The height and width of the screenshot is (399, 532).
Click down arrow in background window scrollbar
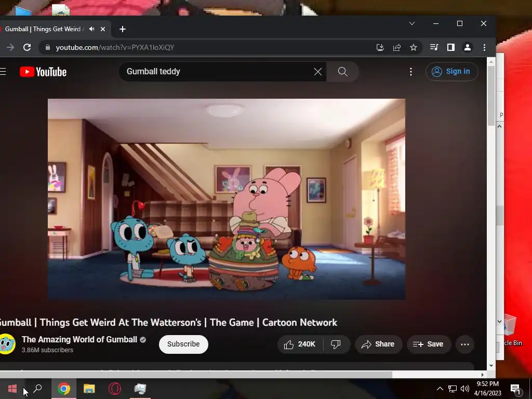pos(499,321)
